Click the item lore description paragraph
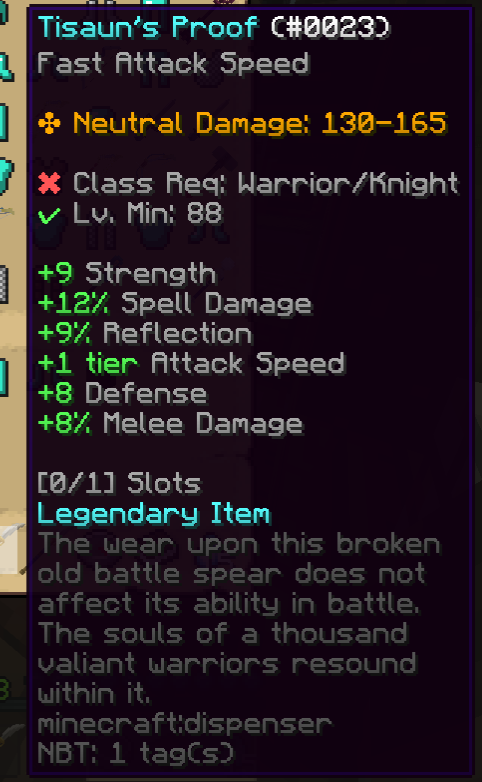 (239, 618)
